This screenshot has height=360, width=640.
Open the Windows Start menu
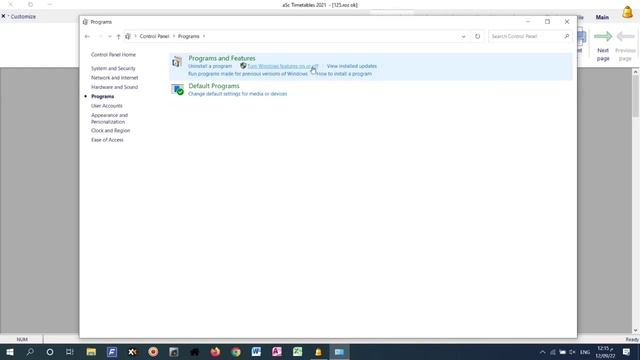pyautogui.click(x=10, y=352)
